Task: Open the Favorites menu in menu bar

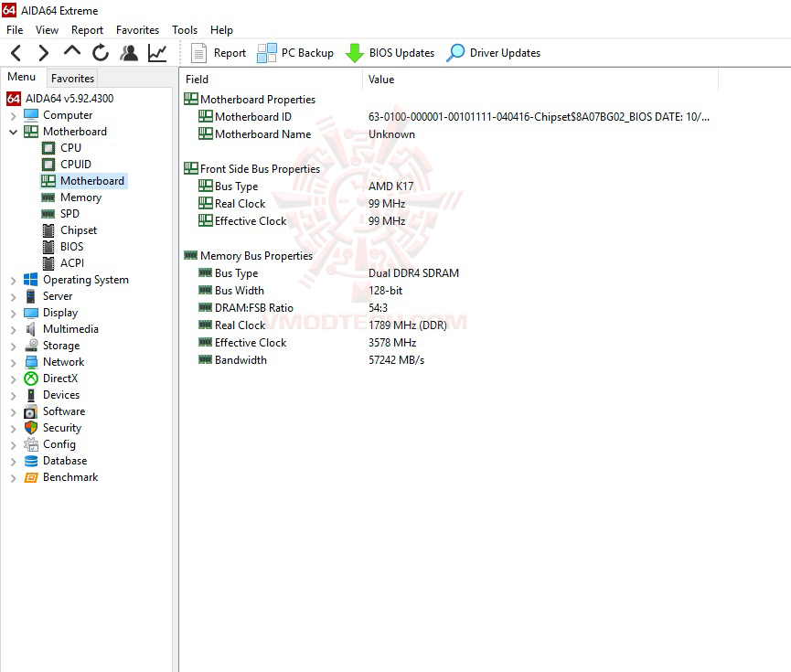Action: [x=137, y=30]
